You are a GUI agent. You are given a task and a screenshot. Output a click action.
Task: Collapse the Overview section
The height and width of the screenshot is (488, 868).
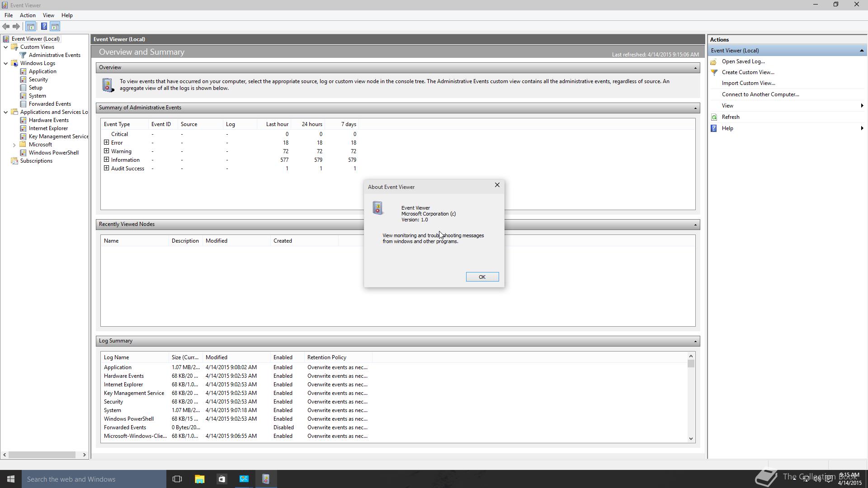(695, 68)
